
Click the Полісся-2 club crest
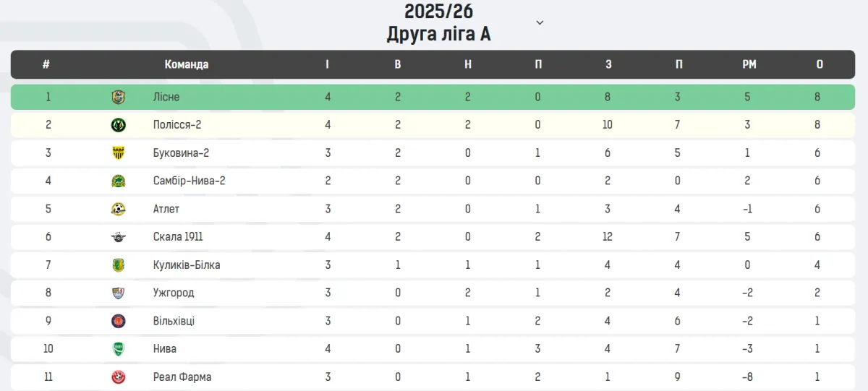(x=118, y=125)
